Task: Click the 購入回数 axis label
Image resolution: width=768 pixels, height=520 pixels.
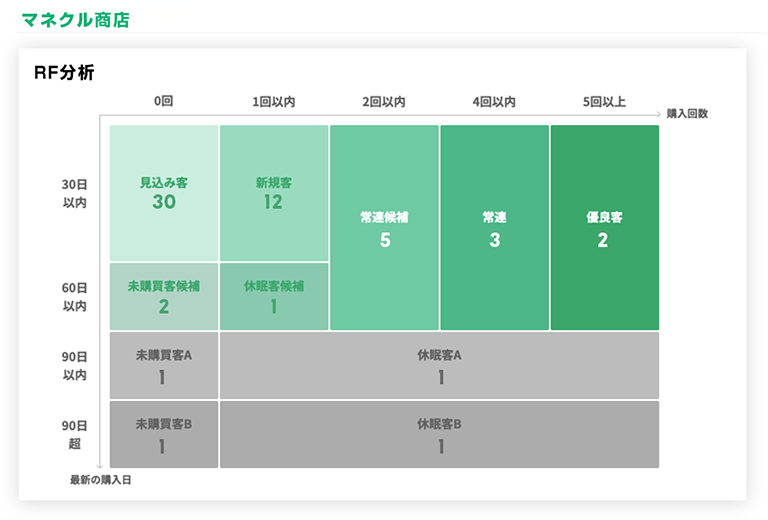Action: tap(687, 114)
